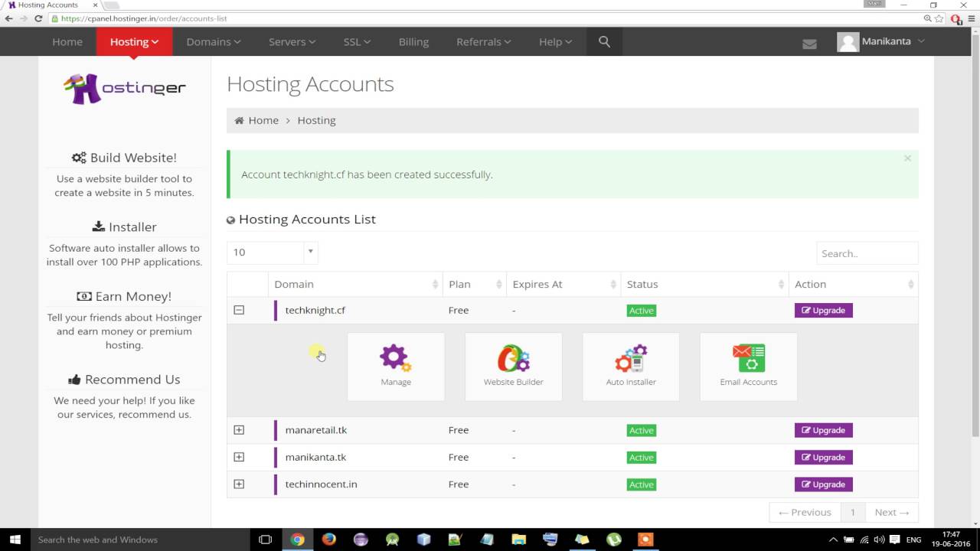
Task: Focus the Search accounts field
Action: pyautogui.click(x=867, y=253)
